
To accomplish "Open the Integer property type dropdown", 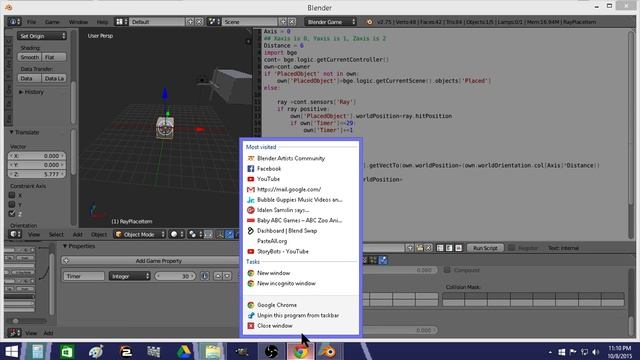I will 129,276.
